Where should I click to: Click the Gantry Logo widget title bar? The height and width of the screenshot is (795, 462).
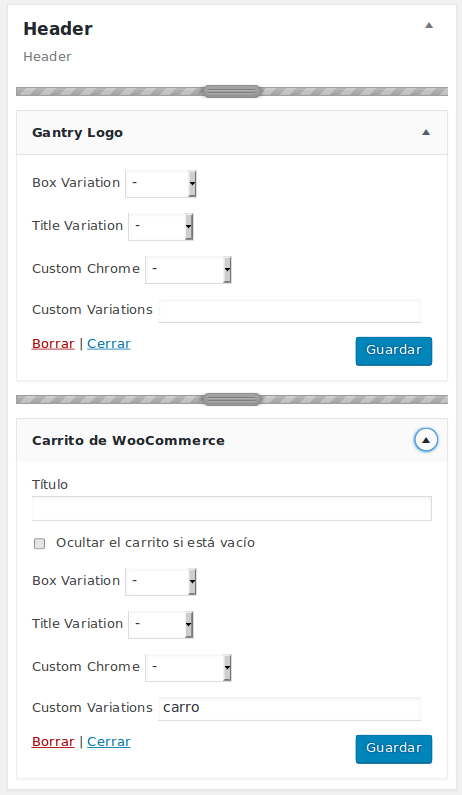[232, 133]
